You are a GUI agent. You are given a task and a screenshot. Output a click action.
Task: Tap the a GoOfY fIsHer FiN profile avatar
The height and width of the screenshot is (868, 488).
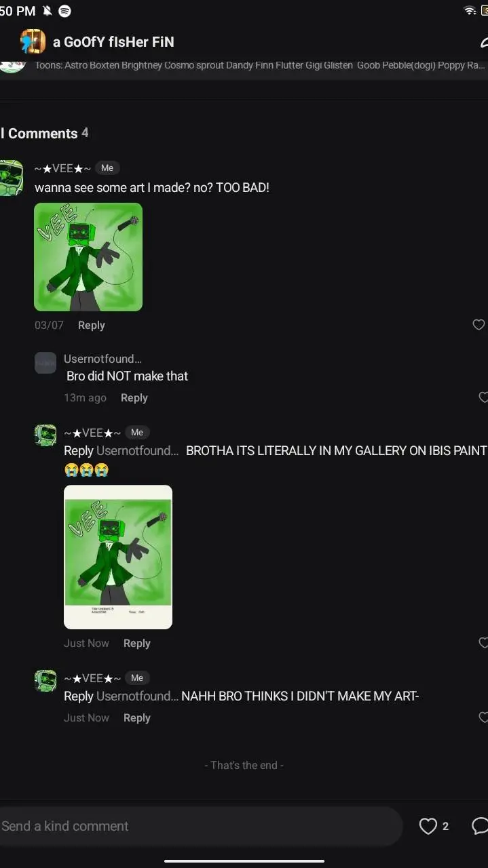(33, 42)
